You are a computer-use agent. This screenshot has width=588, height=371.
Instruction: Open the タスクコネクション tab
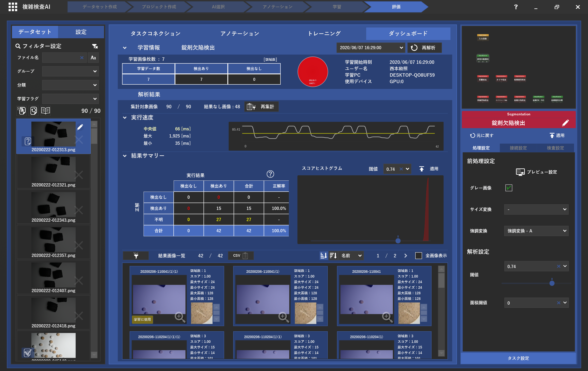point(156,34)
